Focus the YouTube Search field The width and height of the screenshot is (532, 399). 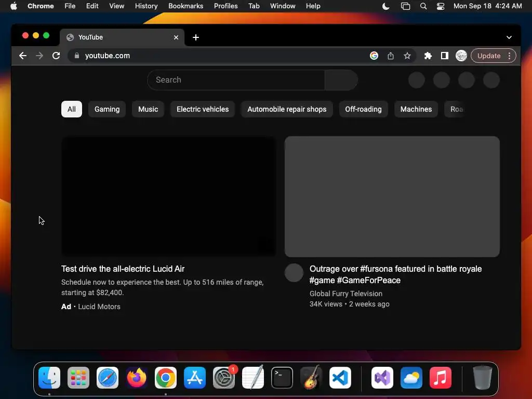pyautogui.click(x=236, y=80)
